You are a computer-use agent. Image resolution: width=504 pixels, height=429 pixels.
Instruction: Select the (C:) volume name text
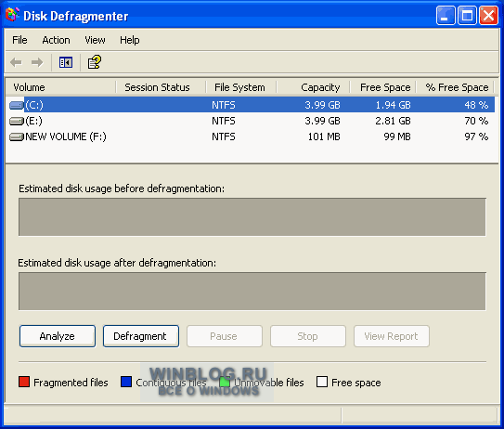pos(34,105)
